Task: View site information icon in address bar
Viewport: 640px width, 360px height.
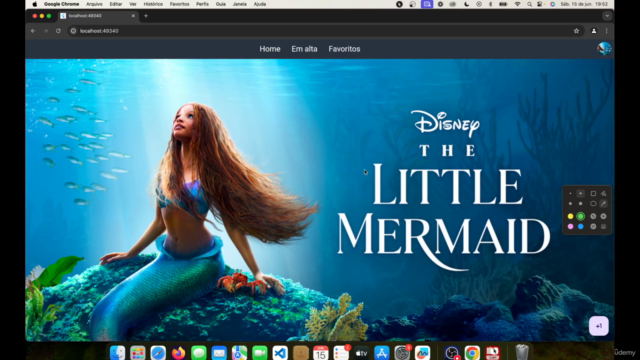Action: pos(73,31)
